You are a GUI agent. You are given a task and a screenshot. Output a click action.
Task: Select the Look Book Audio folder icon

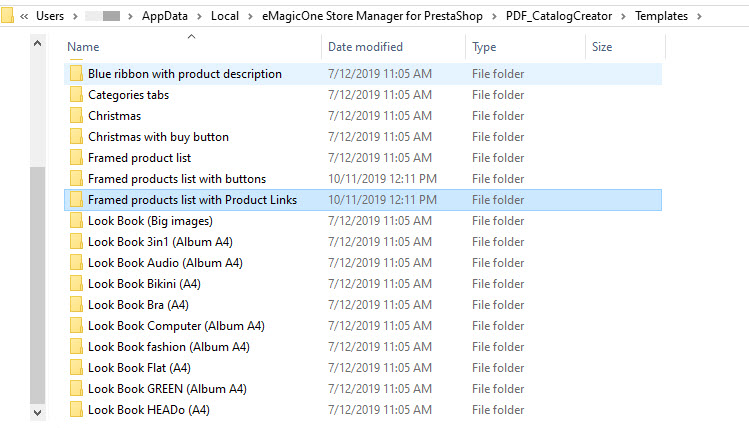[x=76, y=263]
